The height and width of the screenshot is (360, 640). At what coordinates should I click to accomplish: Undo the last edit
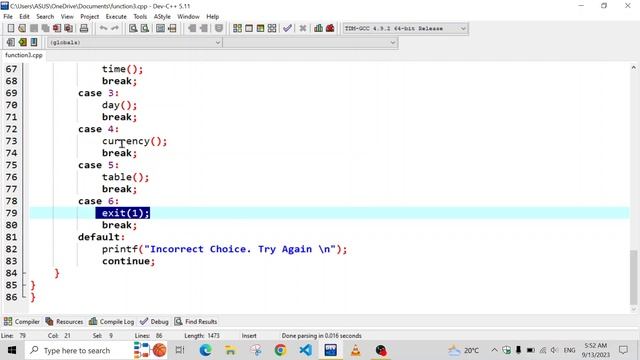click(x=103, y=28)
